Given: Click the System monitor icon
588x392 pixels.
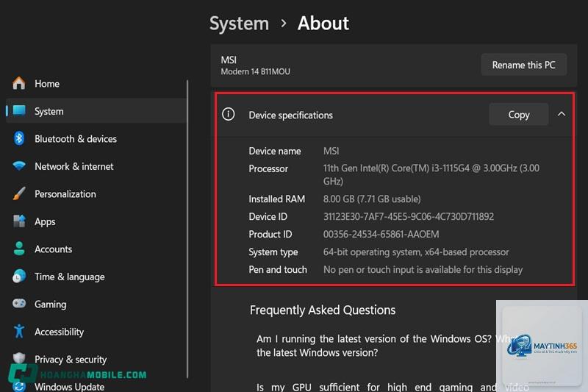Looking at the screenshot, I should (x=19, y=110).
